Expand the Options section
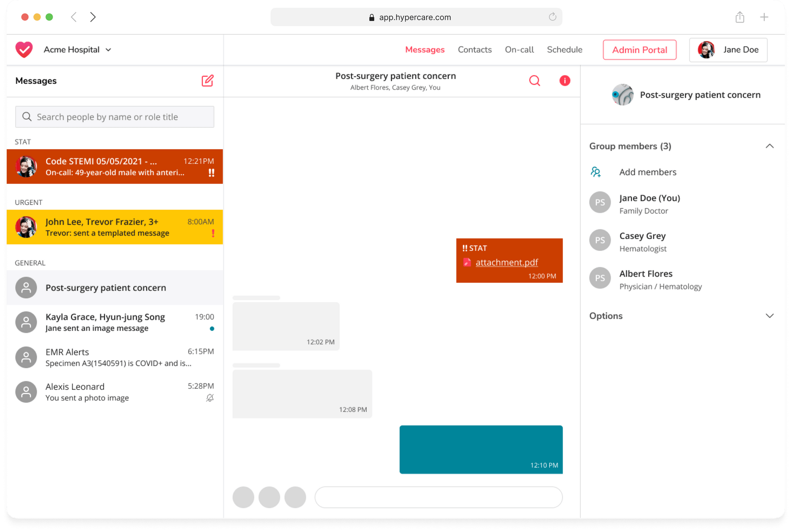Viewport: 791px width, 532px height. 770,316
